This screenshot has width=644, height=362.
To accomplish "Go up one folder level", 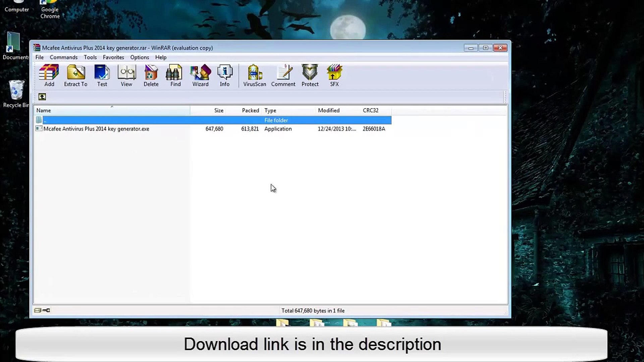I will coord(42,97).
